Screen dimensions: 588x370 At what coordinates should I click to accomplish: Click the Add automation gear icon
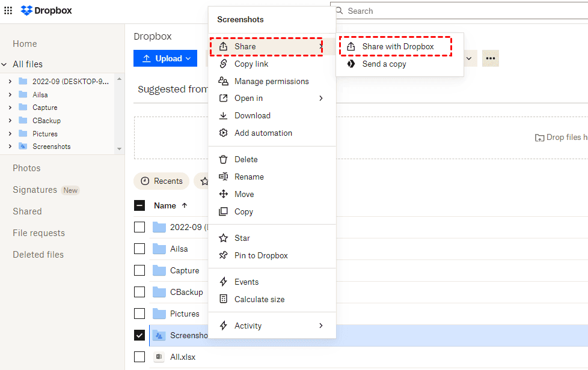(x=223, y=133)
